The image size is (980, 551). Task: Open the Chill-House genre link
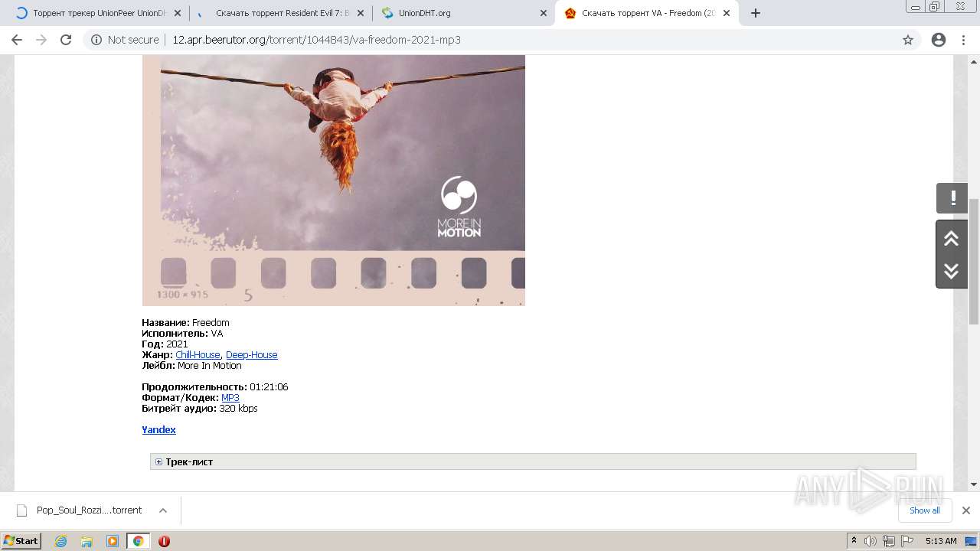198,355
